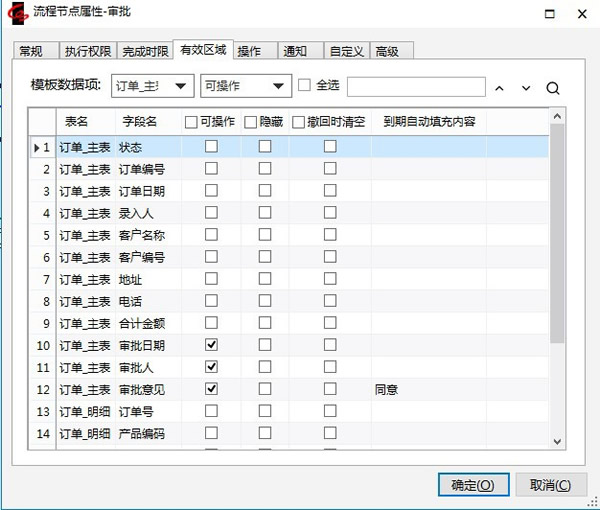Expand the 可操作 filter dropdown
Screen dimensions: 600x510
pos(245,86)
